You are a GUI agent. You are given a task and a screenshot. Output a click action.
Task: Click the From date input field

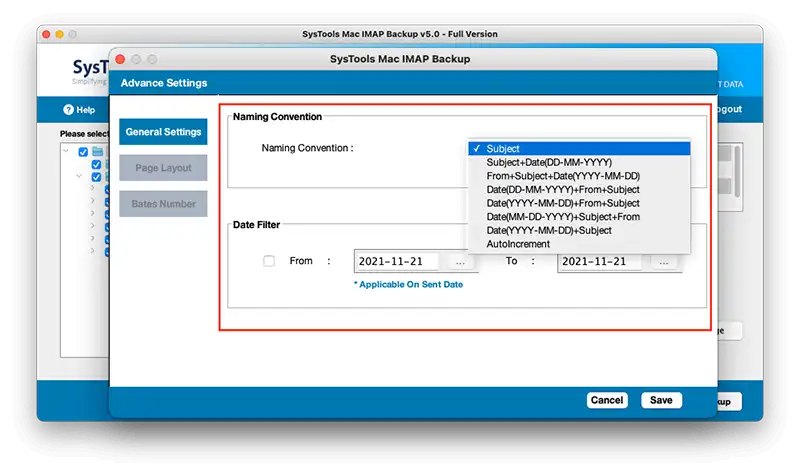[x=397, y=261]
